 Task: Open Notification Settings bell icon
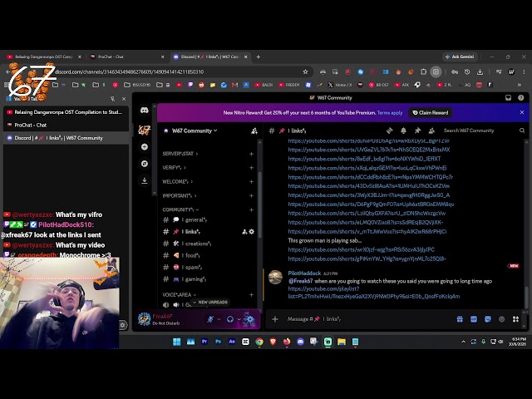pos(403,131)
